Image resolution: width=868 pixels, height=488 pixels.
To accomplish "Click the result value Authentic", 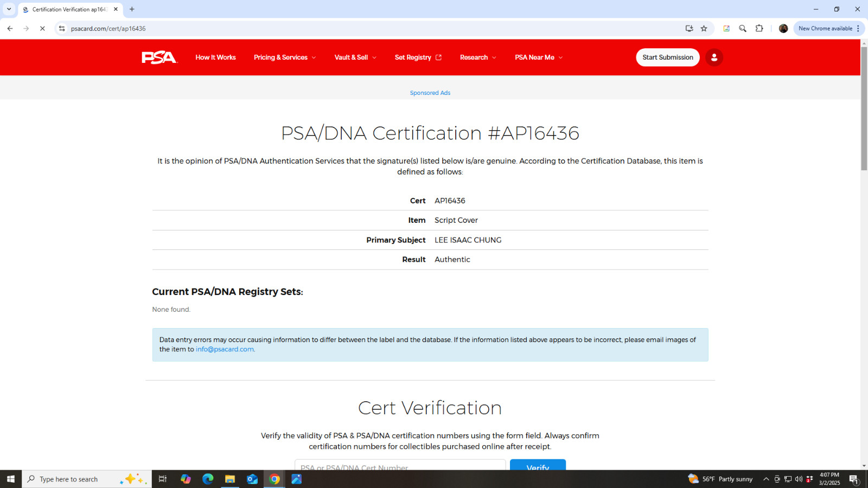I will click(x=452, y=260).
